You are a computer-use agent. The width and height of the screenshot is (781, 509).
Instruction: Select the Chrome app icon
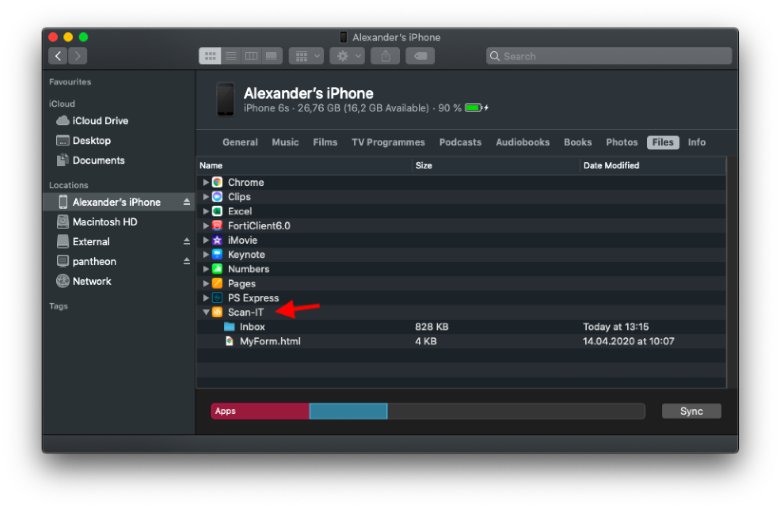[x=217, y=182]
